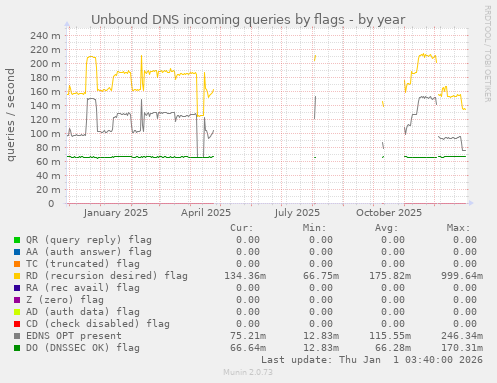Click the 'Min:' column header
This screenshot has height=383, width=497.
click(x=314, y=228)
